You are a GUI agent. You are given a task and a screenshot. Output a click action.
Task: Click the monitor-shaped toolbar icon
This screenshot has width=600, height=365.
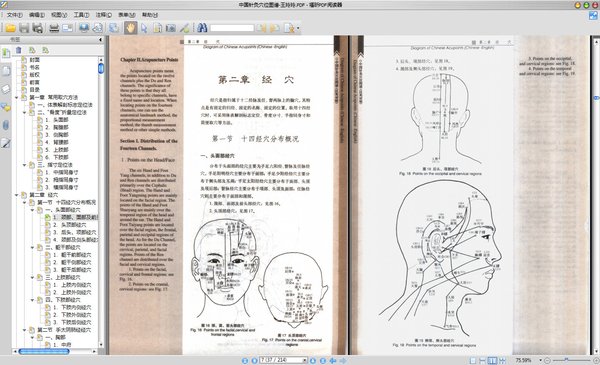click(84, 28)
